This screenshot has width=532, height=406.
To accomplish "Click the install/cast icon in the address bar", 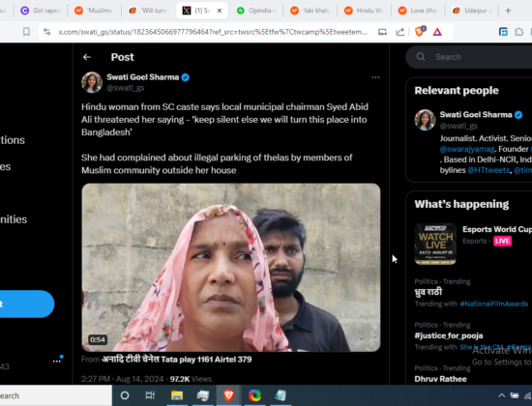I will coord(382,32).
